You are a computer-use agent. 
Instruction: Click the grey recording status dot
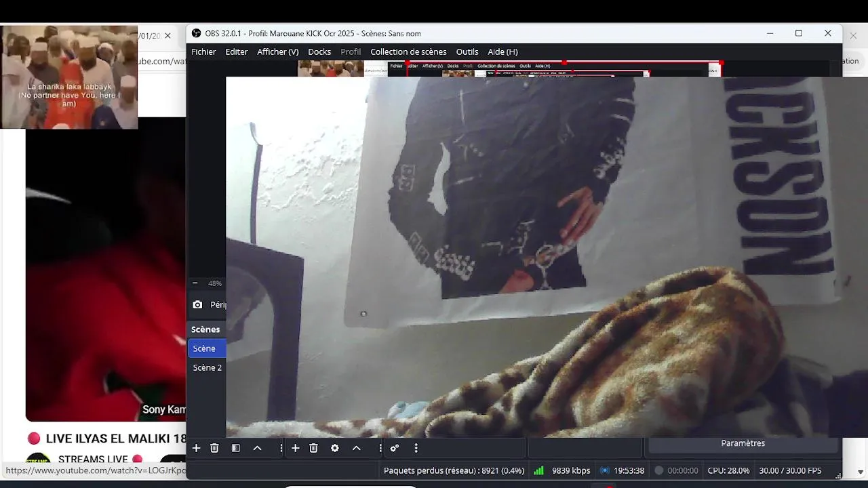pos(658,470)
